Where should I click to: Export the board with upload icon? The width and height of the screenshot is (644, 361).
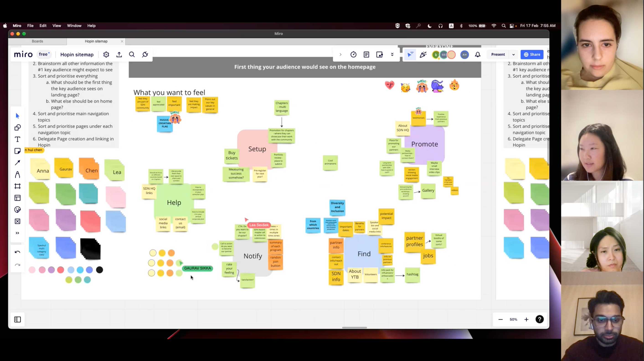click(119, 54)
